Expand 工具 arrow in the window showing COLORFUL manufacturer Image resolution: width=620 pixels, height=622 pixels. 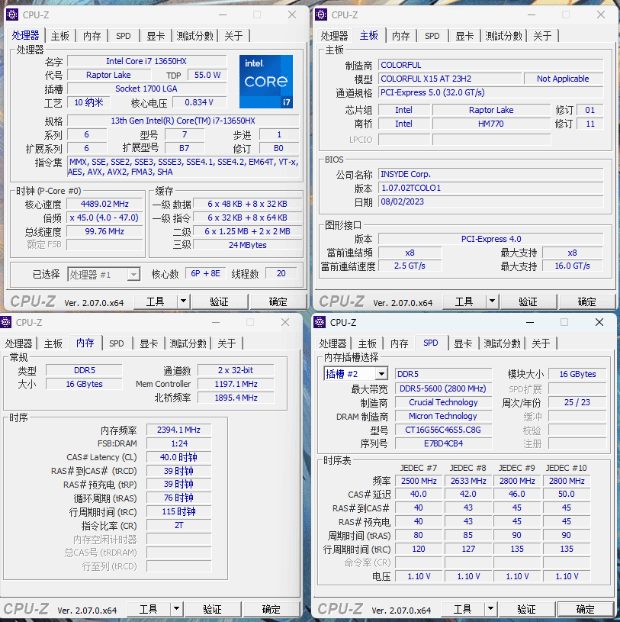click(492, 301)
